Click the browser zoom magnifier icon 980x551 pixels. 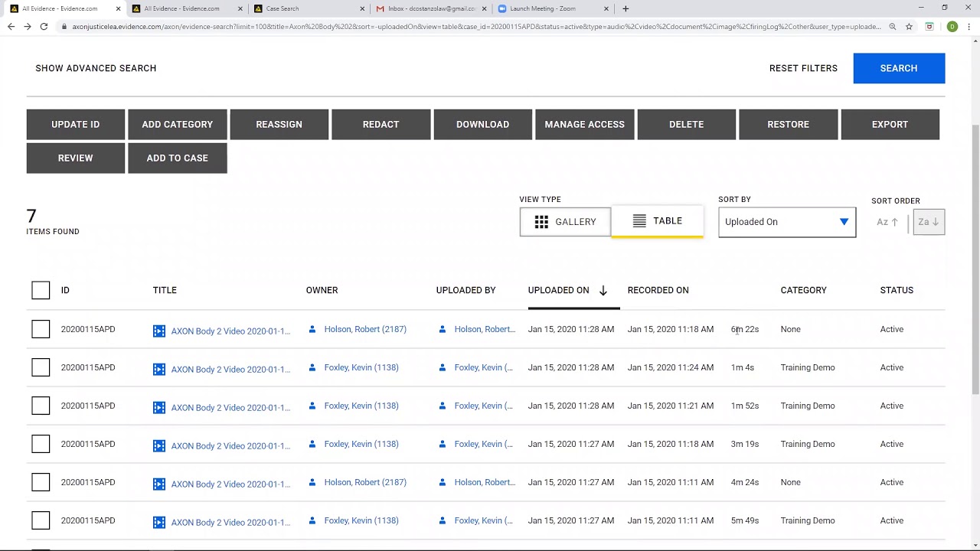(x=893, y=26)
